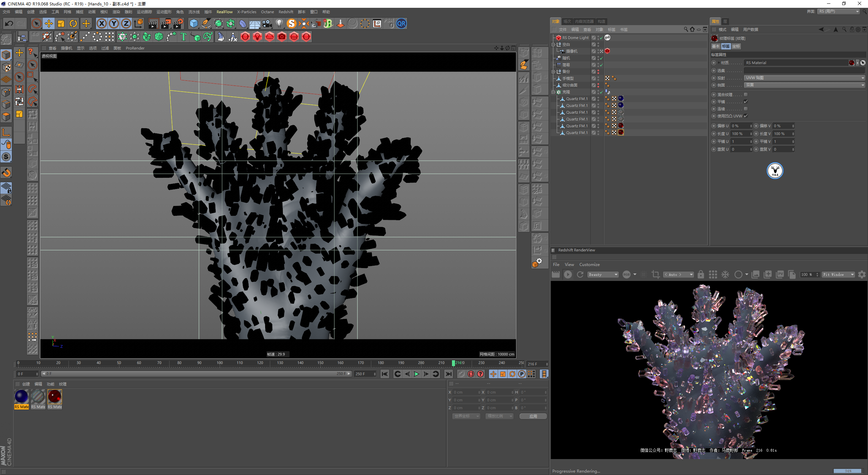The image size is (868, 475).
Task: Click the blue QR toolbar icon
Action: click(x=401, y=23)
